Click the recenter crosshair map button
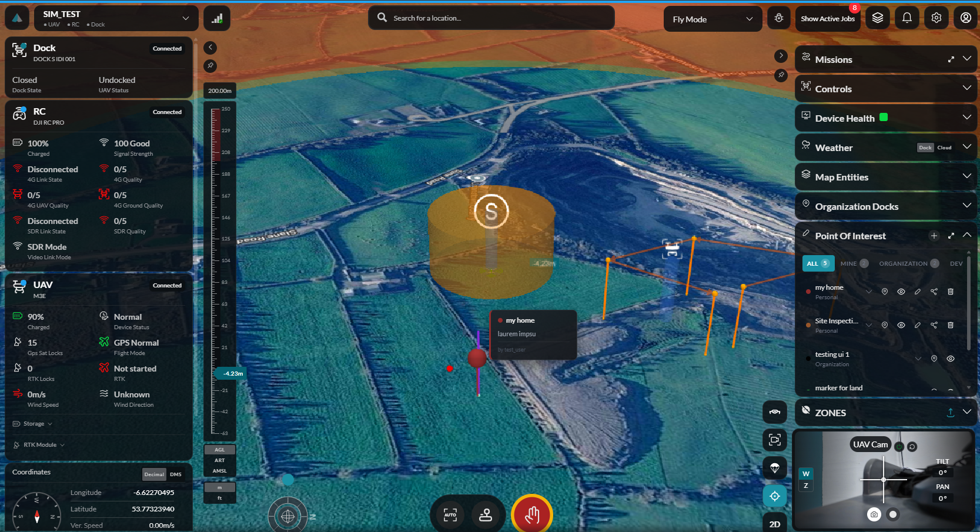 coord(775,496)
